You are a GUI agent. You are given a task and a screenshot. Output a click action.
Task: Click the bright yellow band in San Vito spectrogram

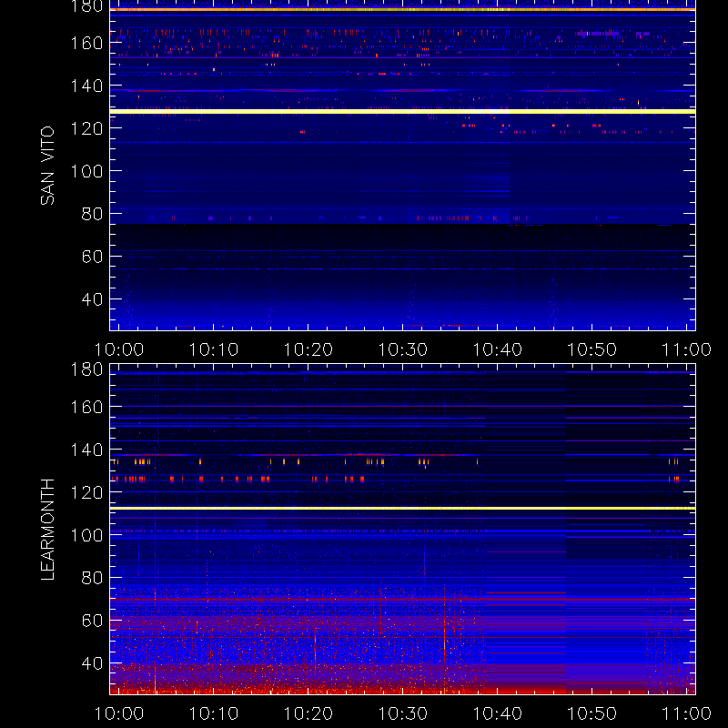click(x=402, y=111)
